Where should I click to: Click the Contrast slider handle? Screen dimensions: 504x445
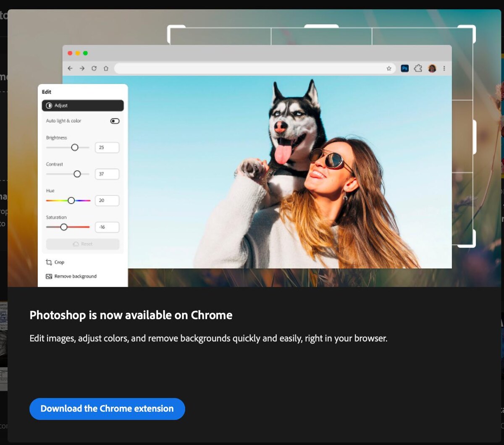pyautogui.click(x=77, y=174)
